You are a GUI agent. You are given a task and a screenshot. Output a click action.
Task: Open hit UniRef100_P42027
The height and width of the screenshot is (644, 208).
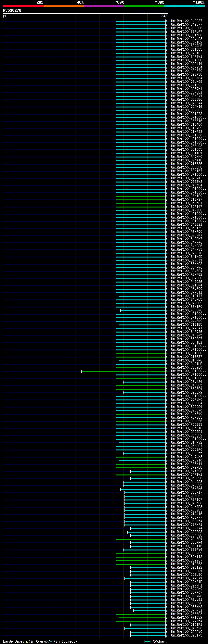click(187, 21)
